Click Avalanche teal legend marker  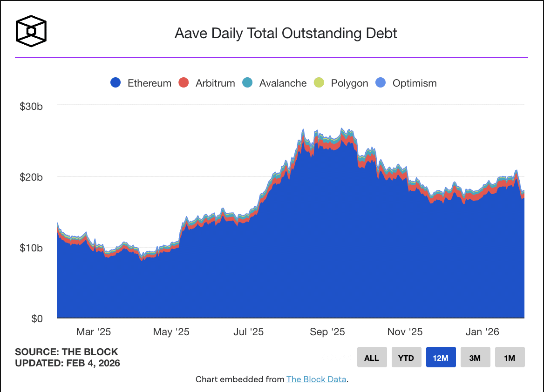click(x=247, y=83)
